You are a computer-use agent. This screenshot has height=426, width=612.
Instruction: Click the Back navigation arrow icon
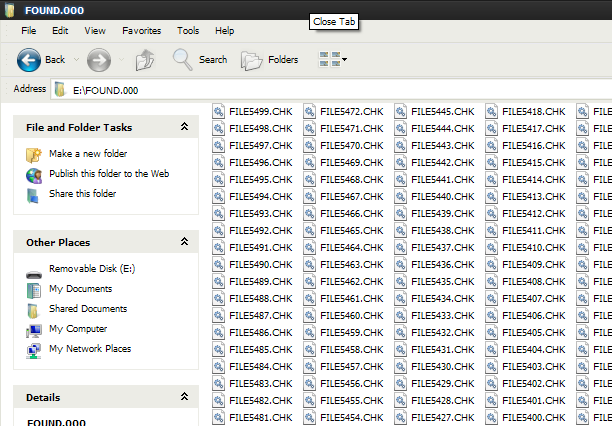(x=28, y=60)
